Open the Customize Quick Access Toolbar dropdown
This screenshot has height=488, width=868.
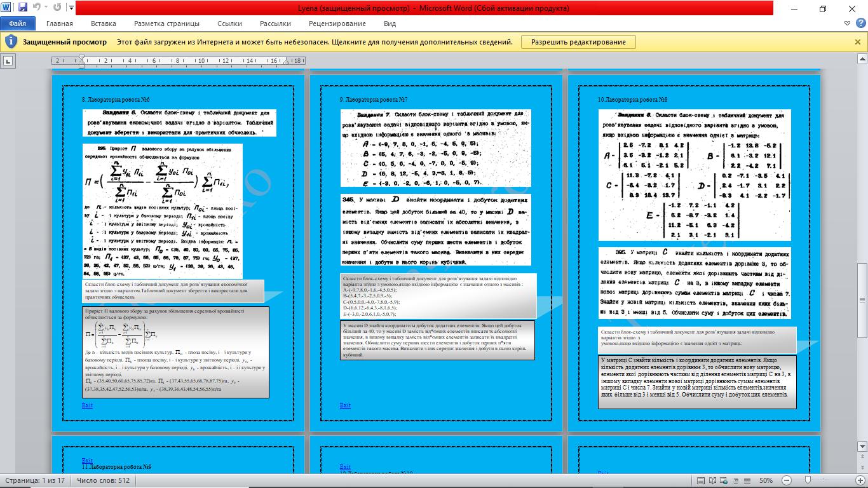click(x=70, y=9)
